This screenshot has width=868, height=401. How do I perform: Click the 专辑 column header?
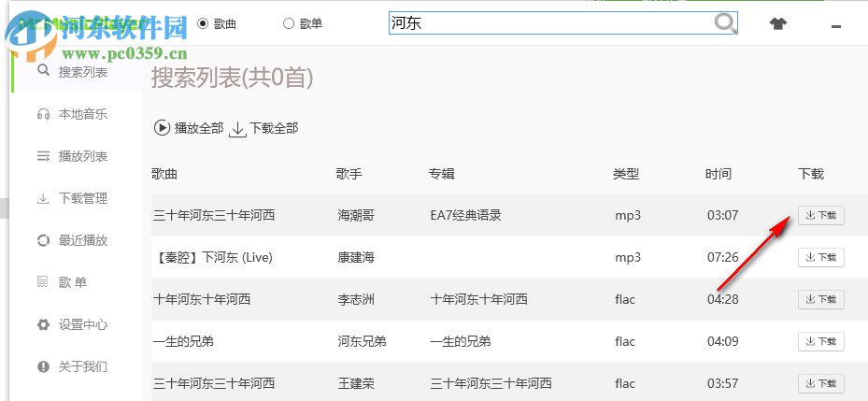coord(441,174)
